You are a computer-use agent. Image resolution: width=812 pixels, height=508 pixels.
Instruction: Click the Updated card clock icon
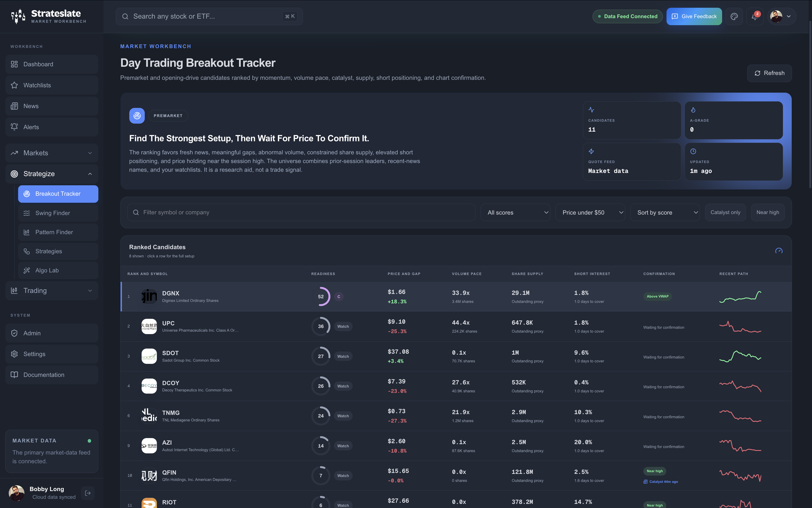pos(693,151)
